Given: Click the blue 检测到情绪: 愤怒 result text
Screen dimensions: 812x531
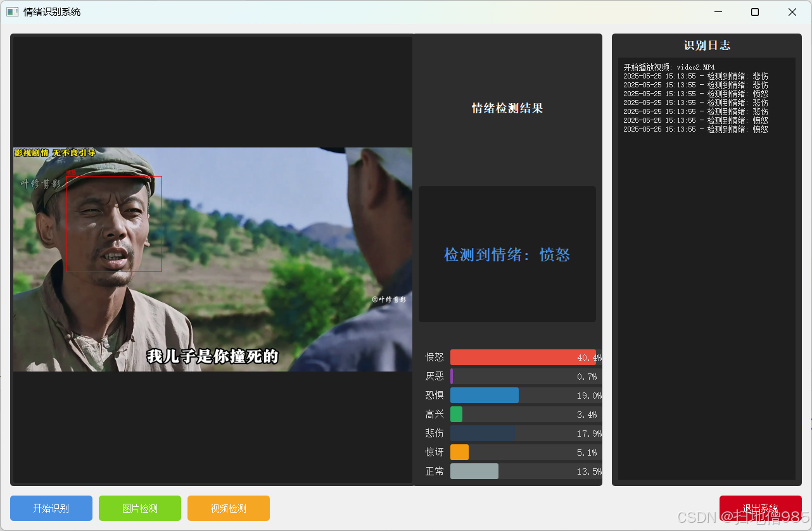Looking at the screenshot, I should coord(507,255).
